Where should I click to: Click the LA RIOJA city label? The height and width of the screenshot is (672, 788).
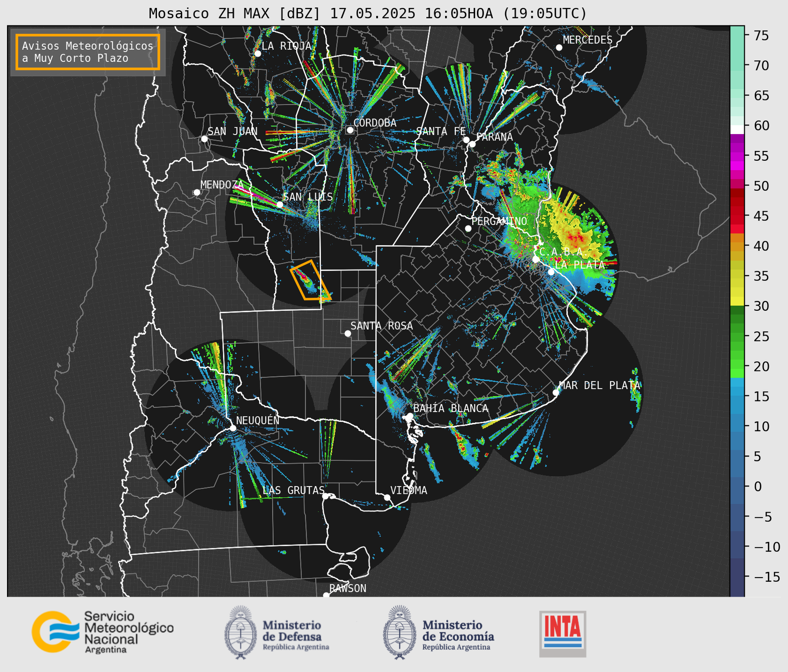click(x=286, y=46)
